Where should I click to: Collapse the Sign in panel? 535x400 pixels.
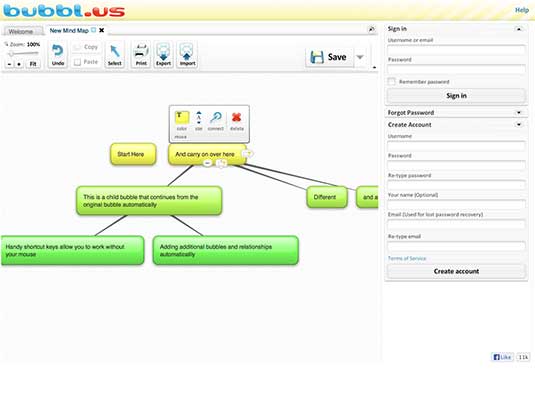point(519,29)
